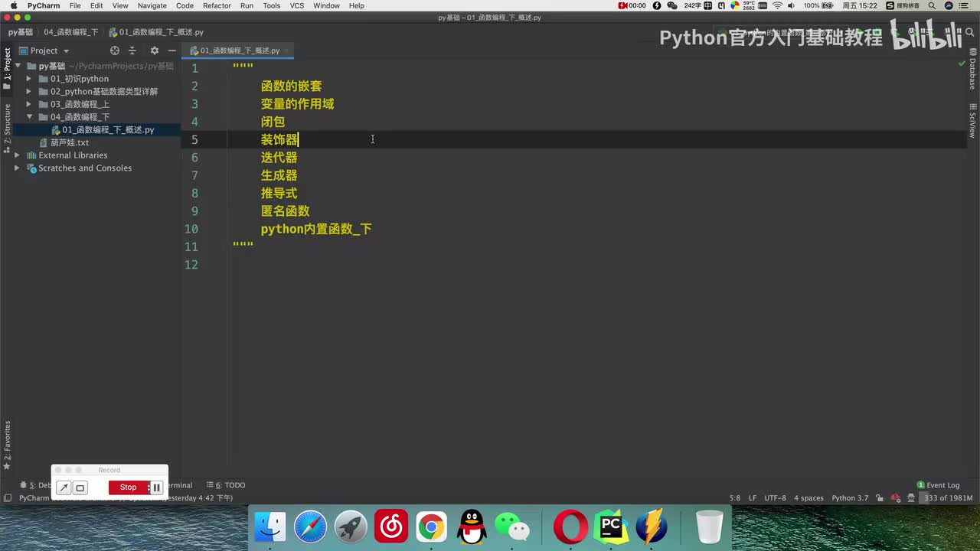Pause the screen recording
Viewport: 980px width, 551px height.
[156, 487]
